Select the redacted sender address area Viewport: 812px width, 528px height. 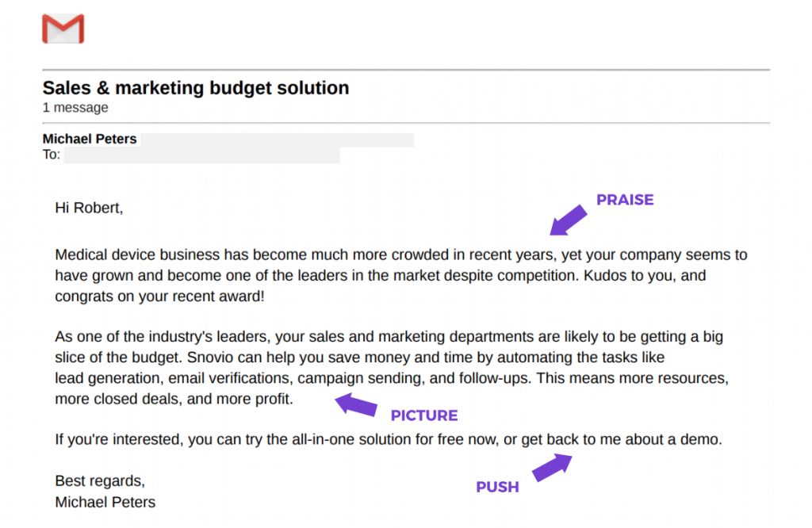pos(278,139)
